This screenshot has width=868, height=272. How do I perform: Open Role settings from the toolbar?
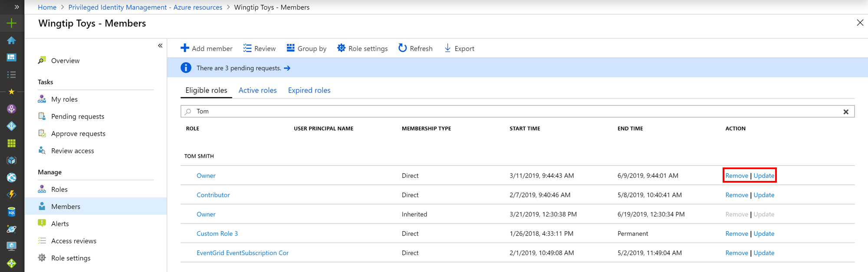point(362,48)
